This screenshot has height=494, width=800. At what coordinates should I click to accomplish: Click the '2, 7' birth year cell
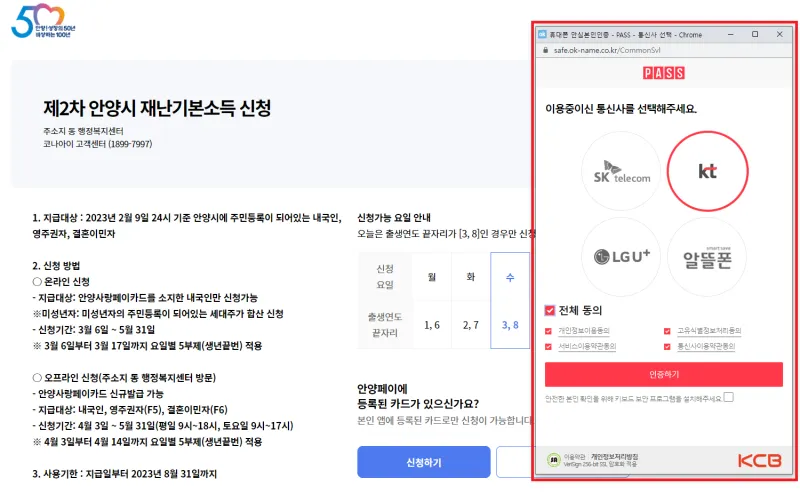click(470, 325)
